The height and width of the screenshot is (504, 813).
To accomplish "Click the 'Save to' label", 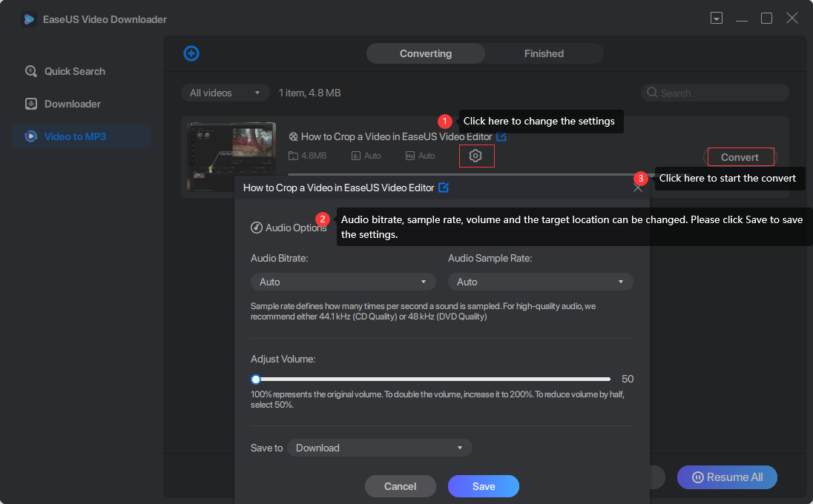I will [x=266, y=448].
